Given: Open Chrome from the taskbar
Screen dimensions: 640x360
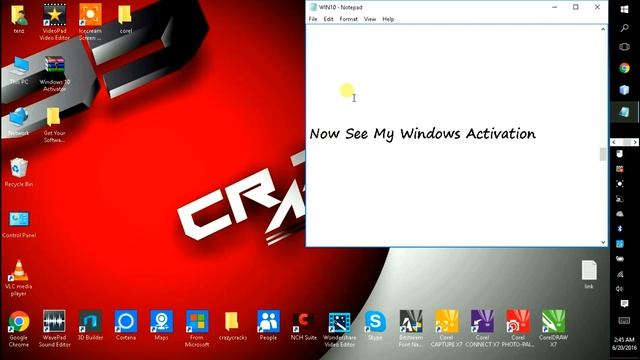Looking at the screenshot, I should 624,68.
